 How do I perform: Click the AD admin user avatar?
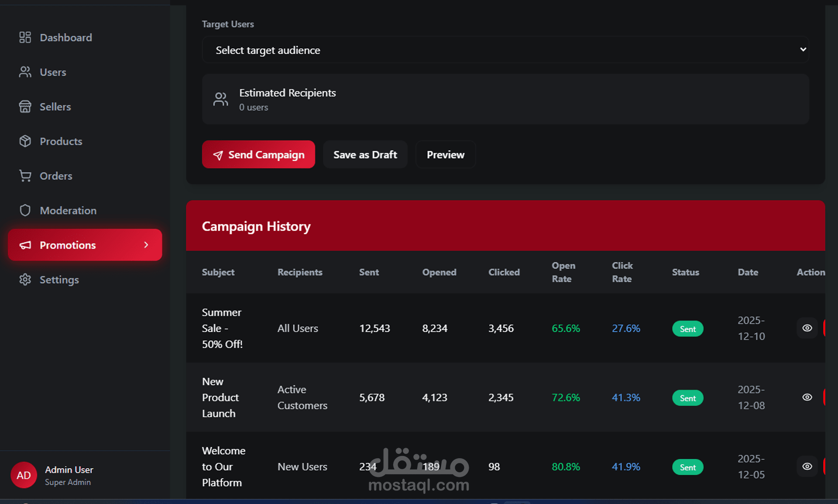point(24,475)
